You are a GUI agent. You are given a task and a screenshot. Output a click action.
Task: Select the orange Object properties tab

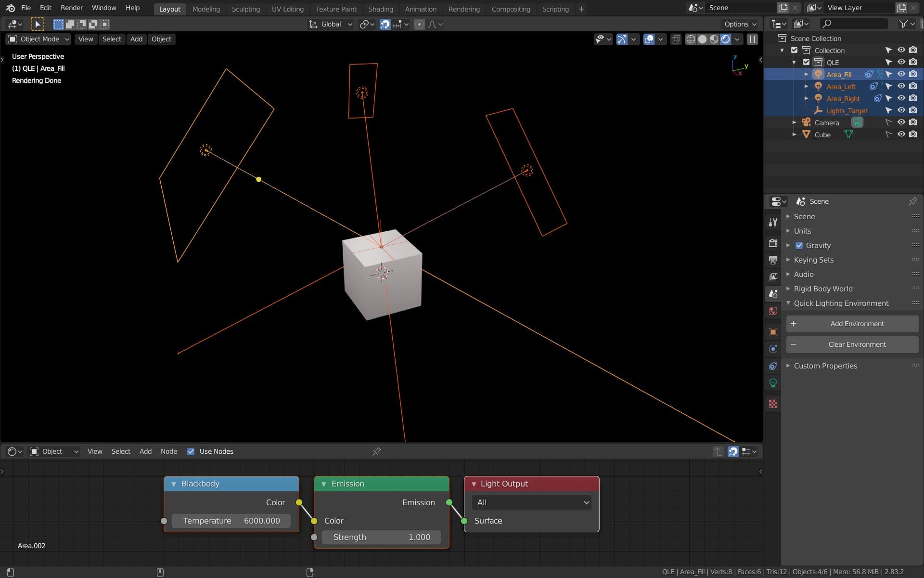click(x=773, y=332)
